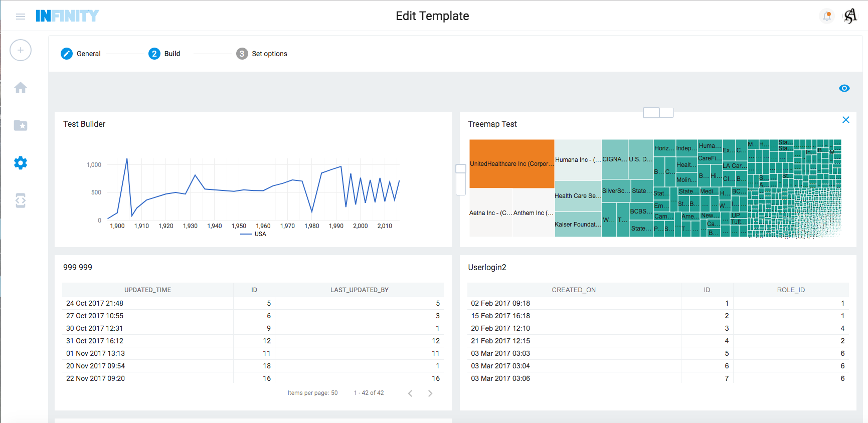Image resolution: width=868 pixels, height=423 pixels.
Task: Select row 22 Nov 2017 09:20
Action: (x=253, y=378)
